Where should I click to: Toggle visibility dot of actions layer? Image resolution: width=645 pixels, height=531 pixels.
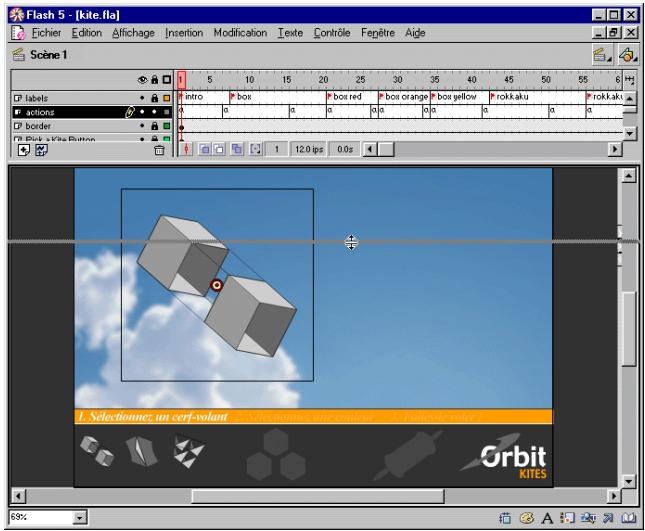[x=142, y=112]
